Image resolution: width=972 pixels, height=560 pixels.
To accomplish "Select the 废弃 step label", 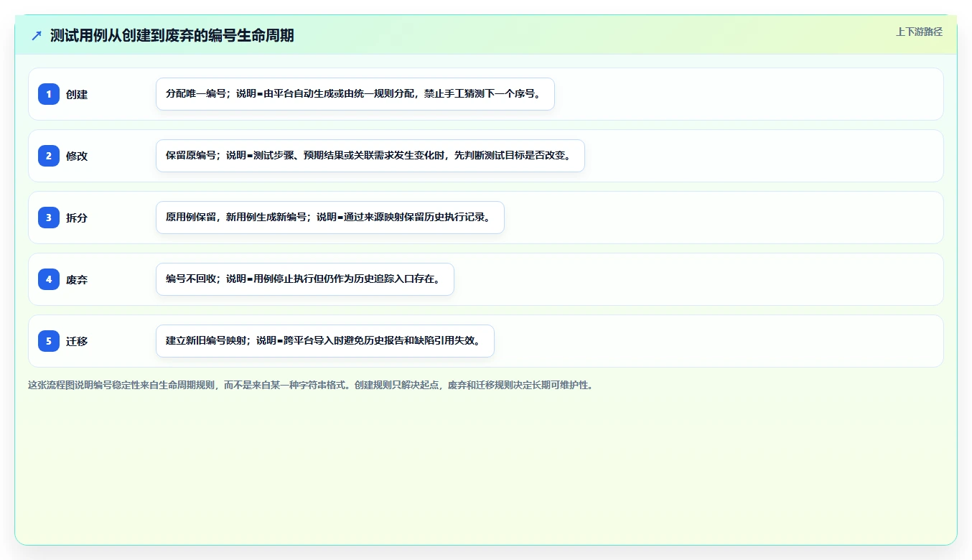I will click(x=77, y=279).
